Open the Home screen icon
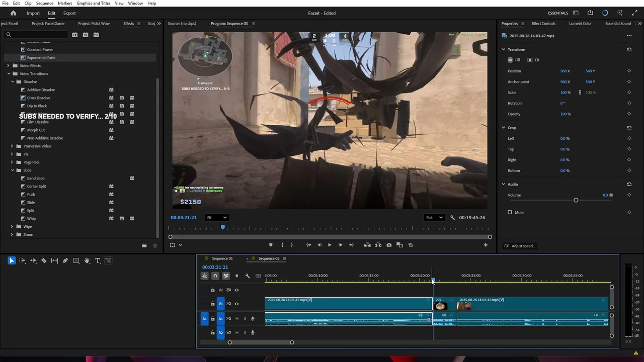644x362 pixels. (x=13, y=13)
